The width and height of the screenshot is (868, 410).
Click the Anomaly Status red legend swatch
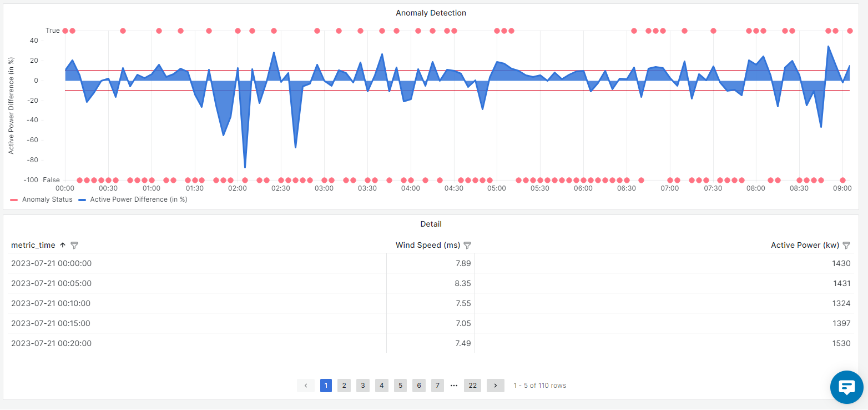coord(14,199)
